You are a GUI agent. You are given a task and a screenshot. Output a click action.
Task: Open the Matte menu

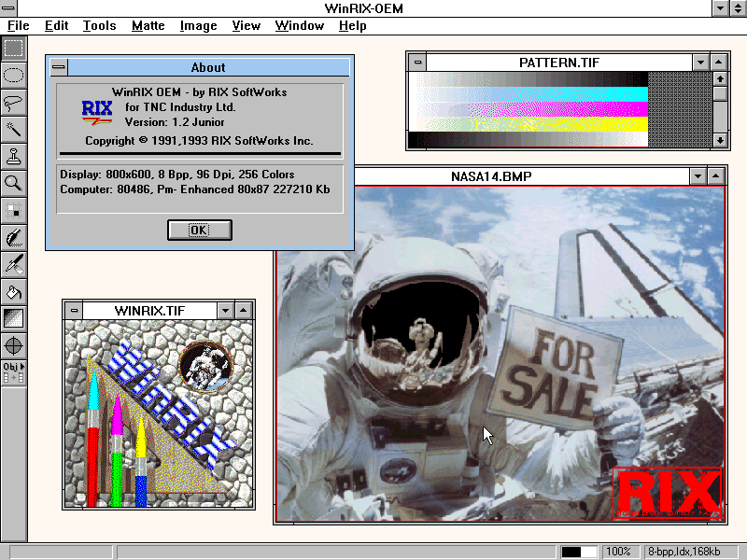pos(148,26)
